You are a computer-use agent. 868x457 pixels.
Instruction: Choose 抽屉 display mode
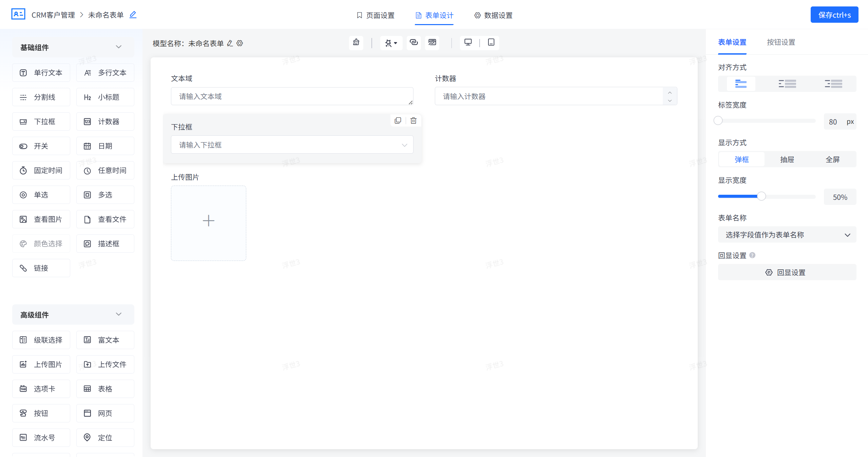787,159
